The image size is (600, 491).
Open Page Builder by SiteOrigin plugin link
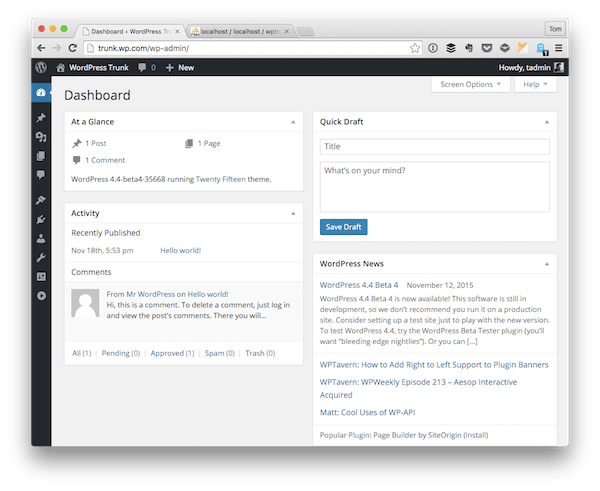click(x=417, y=435)
